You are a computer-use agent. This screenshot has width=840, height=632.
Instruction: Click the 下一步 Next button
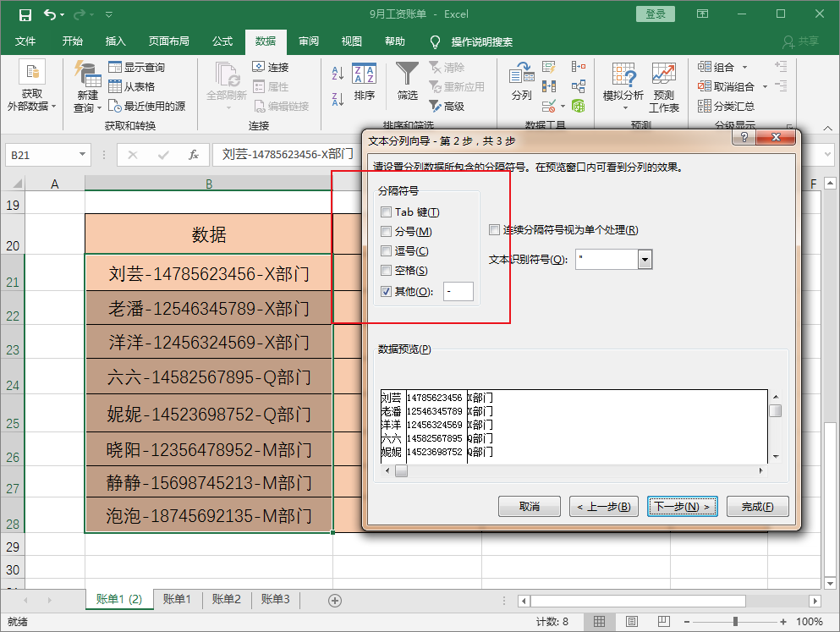click(x=682, y=506)
